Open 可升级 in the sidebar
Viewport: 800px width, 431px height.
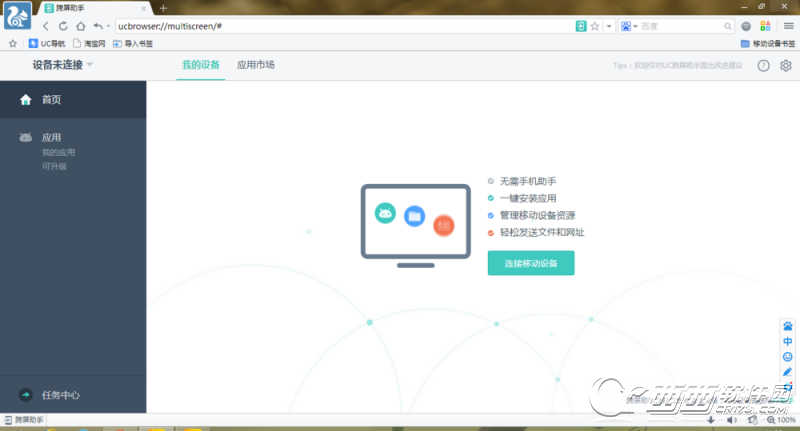pos(54,166)
